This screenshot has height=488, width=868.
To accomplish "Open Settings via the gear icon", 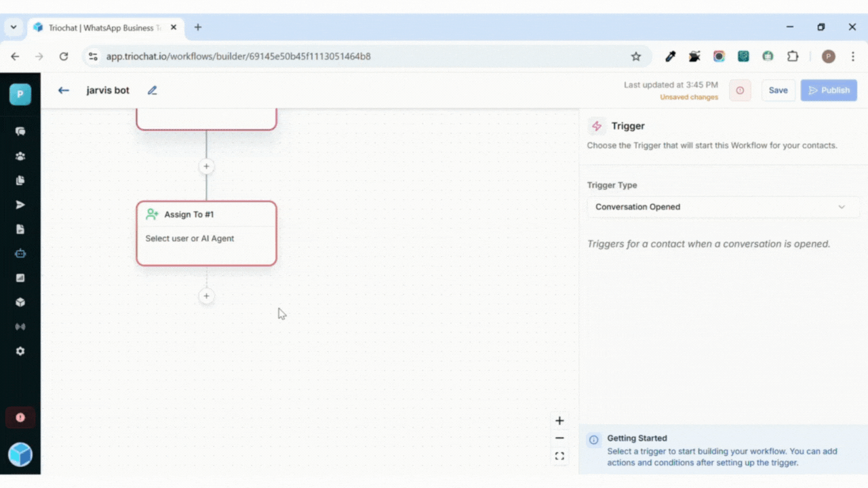I will click(x=20, y=351).
